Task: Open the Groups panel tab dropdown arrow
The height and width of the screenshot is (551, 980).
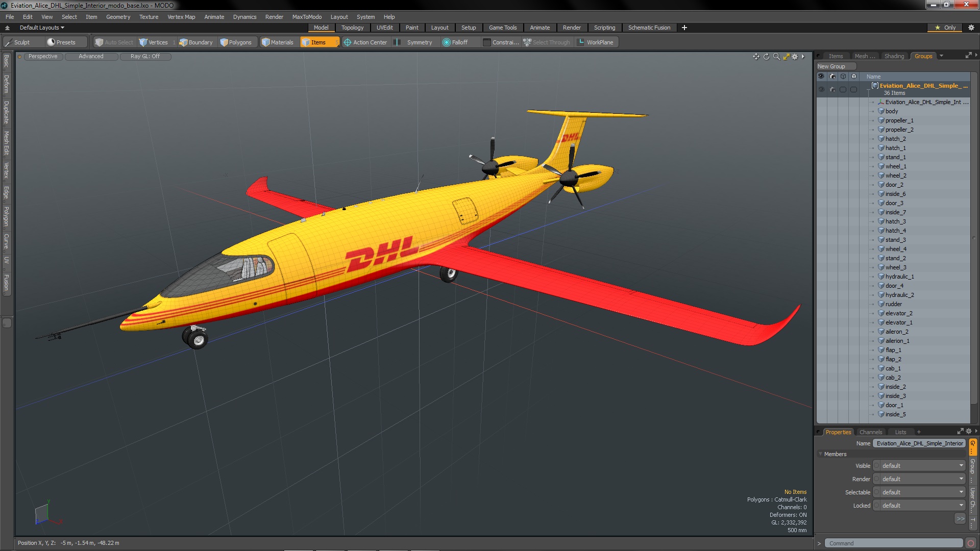Action: pos(941,56)
